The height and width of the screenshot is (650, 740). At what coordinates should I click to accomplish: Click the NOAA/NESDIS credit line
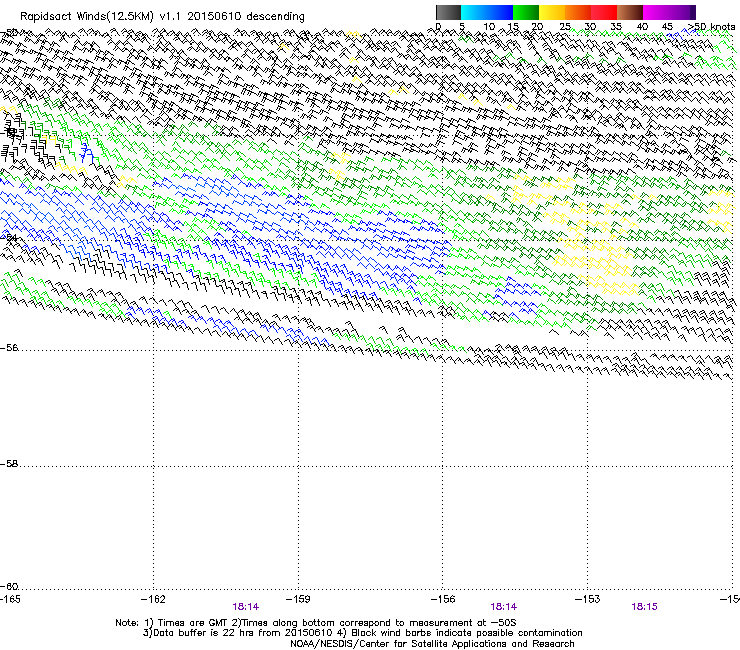[432, 644]
